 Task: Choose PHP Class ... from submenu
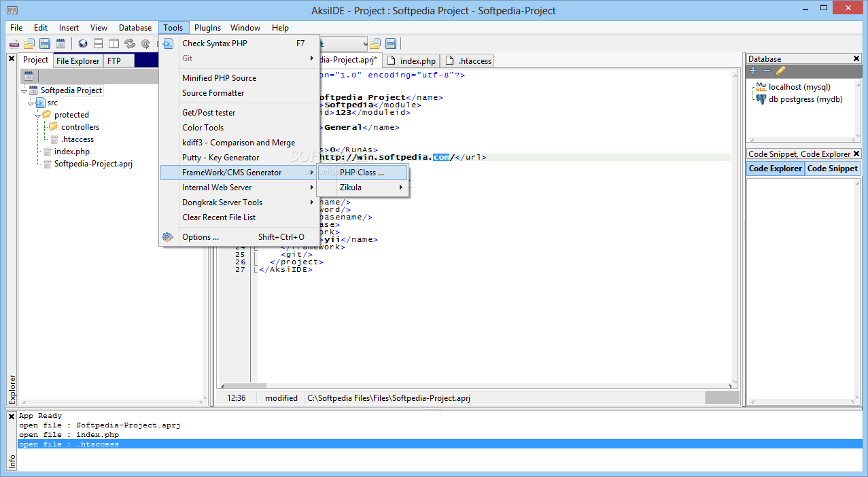[x=363, y=173]
